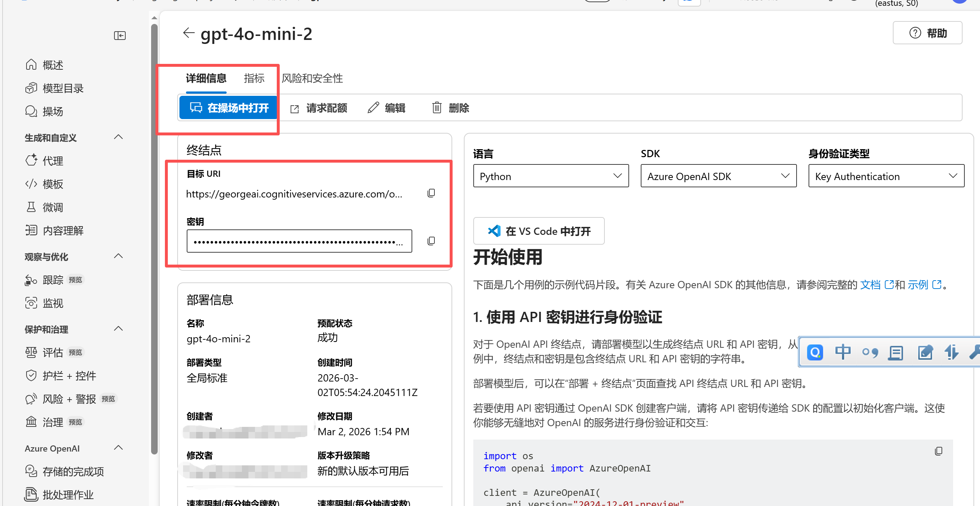Open the Playground item in sidebar
The image size is (980, 506).
53,111
